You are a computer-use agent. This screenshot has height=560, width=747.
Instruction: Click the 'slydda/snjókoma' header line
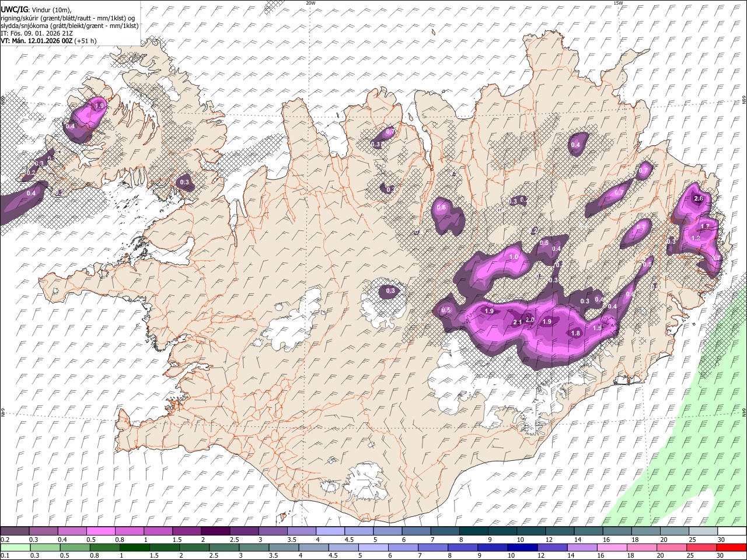(69, 26)
